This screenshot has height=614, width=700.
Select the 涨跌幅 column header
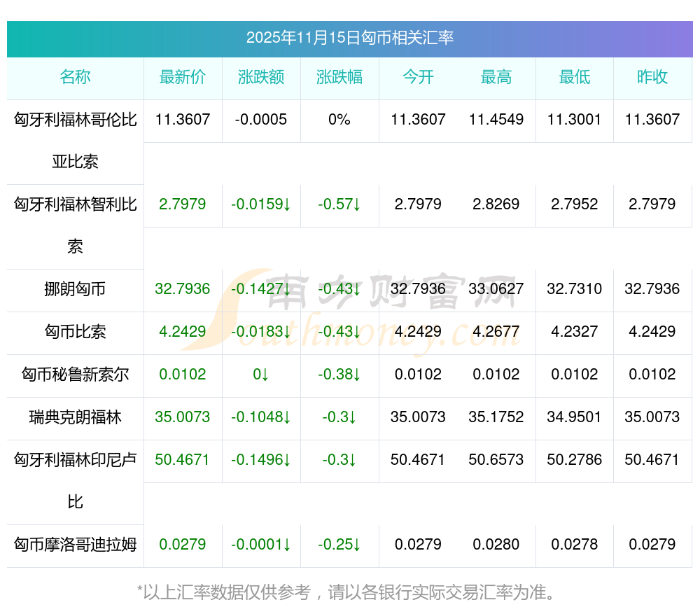(339, 78)
